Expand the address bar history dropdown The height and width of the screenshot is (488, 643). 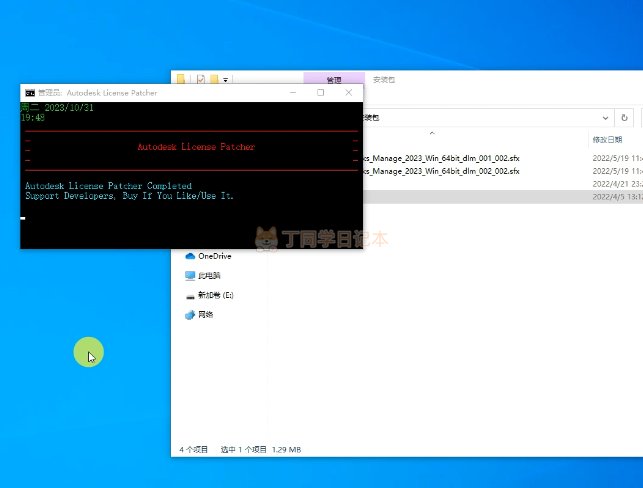point(605,118)
